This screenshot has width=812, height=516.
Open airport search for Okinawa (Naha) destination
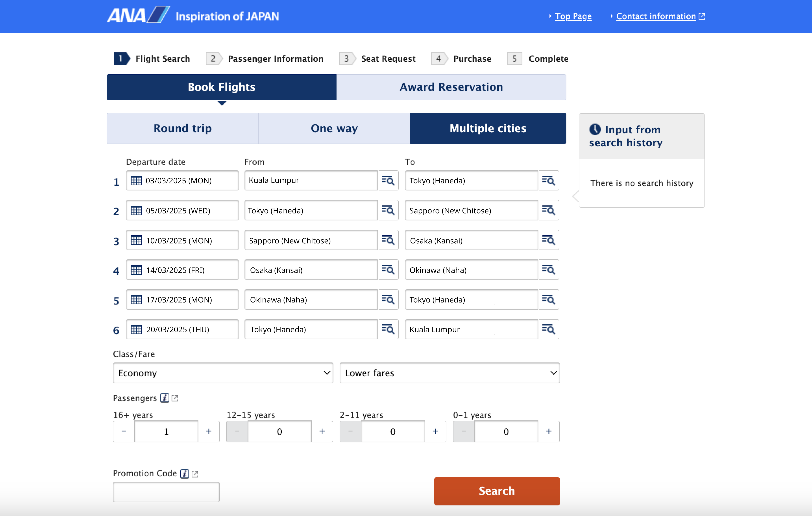click(x=549, y=270)
